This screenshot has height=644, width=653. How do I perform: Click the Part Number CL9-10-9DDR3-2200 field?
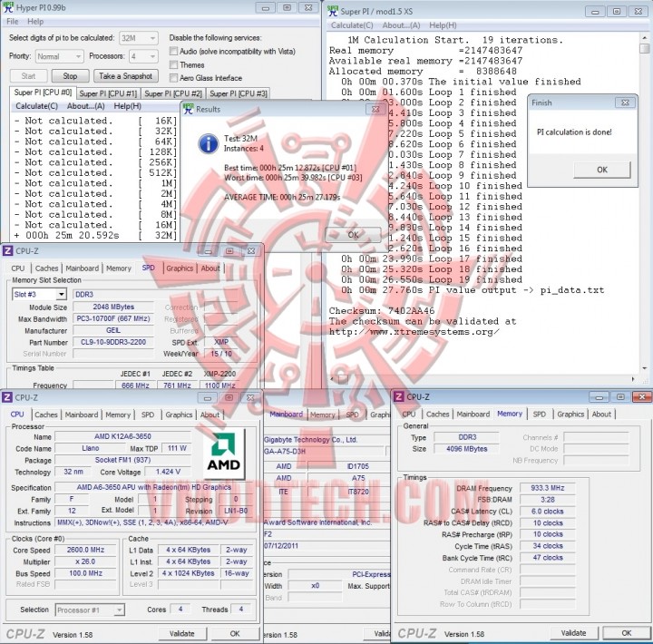(x=112, y=342)
